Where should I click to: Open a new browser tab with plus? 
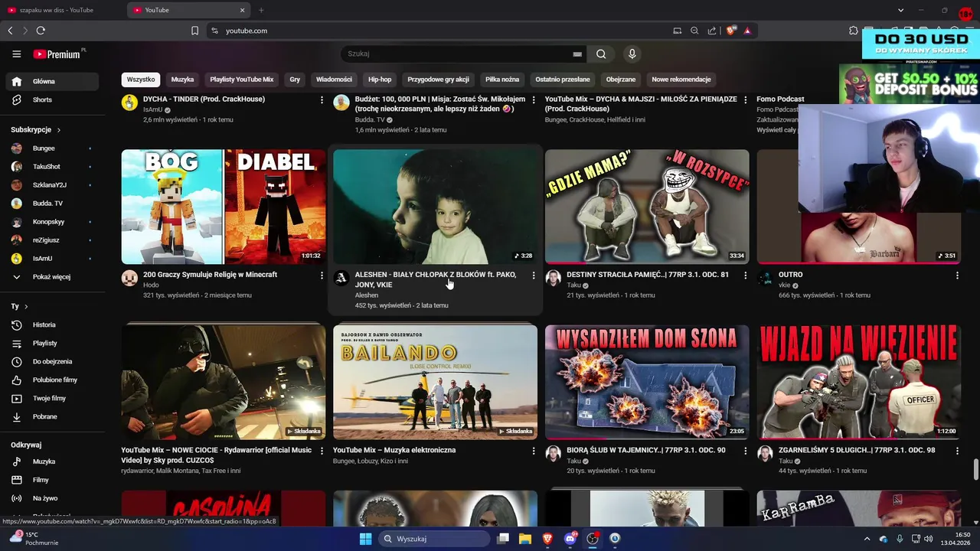point(261,10)
